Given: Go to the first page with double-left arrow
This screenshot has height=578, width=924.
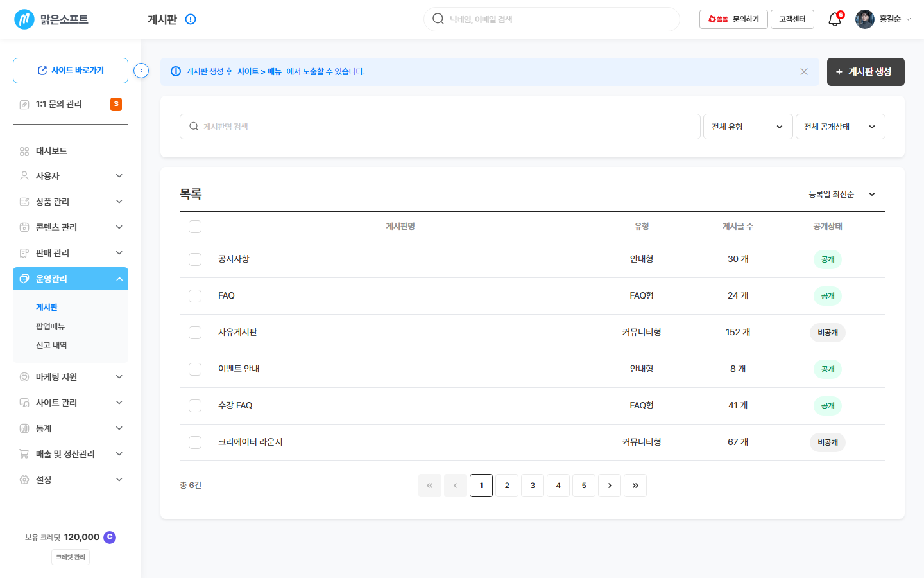Looking at the screenshot, I should coord(430,486).
